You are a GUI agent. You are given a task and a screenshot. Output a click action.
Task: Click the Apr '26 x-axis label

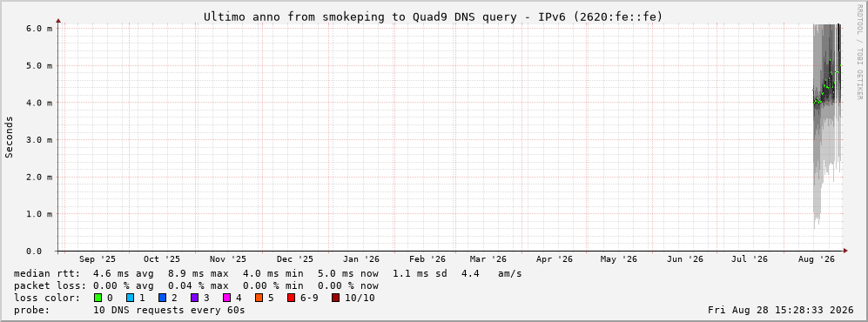(554, 259)
